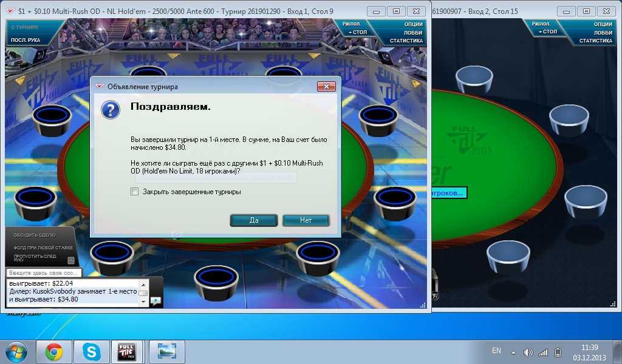This screenshot has width=622, height=364.
Task: Toggle 'ФОЛД ПРИ ЛЮБОЙ СТАВКЕ' option
Action: pyautogui.click(x=43, y=248)
